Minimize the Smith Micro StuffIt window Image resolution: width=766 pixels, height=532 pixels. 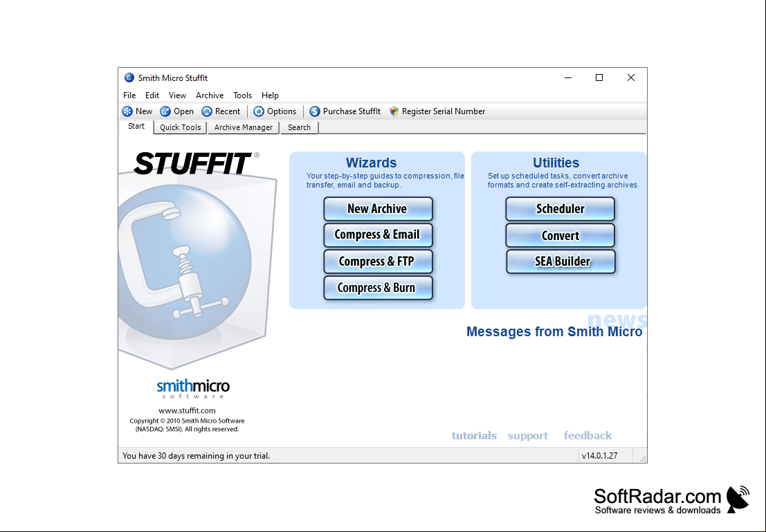(568, 77)
